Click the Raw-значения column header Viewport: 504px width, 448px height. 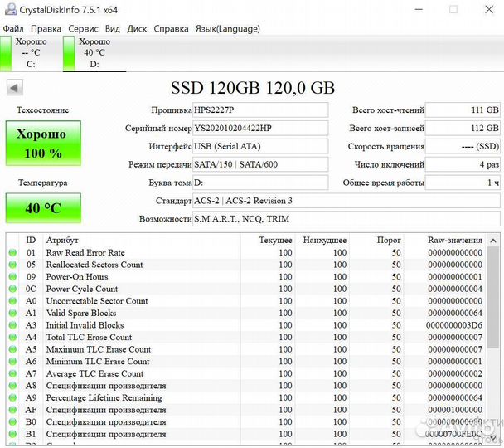click(x=445, y=241)
